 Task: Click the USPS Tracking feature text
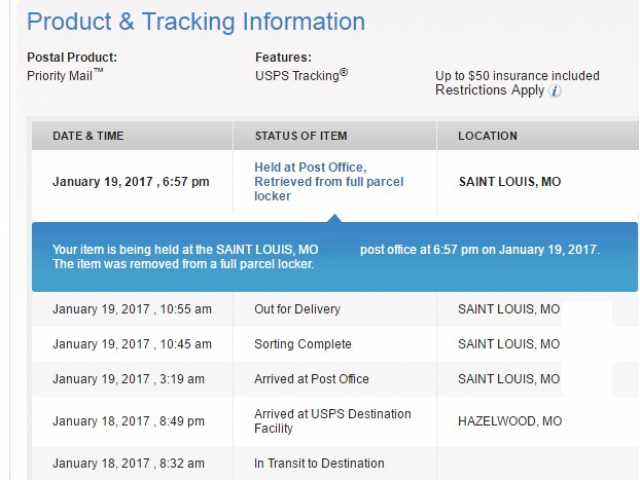tap(302, 75)
